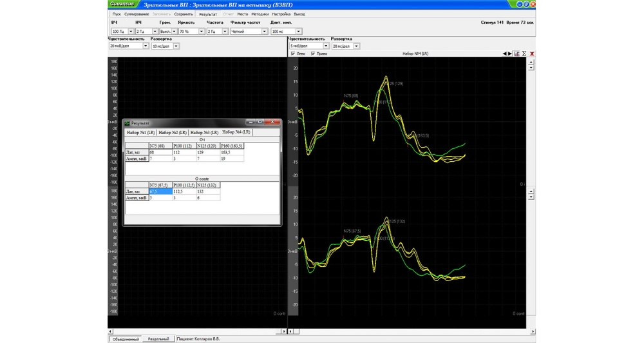Uncheck the Лево checkbox

[293, 54]
